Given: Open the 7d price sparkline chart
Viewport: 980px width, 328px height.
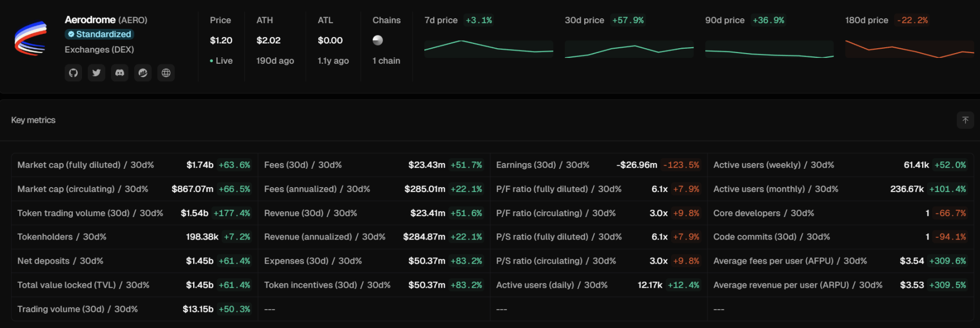Looking at the screenshot, I should point(489,49).
